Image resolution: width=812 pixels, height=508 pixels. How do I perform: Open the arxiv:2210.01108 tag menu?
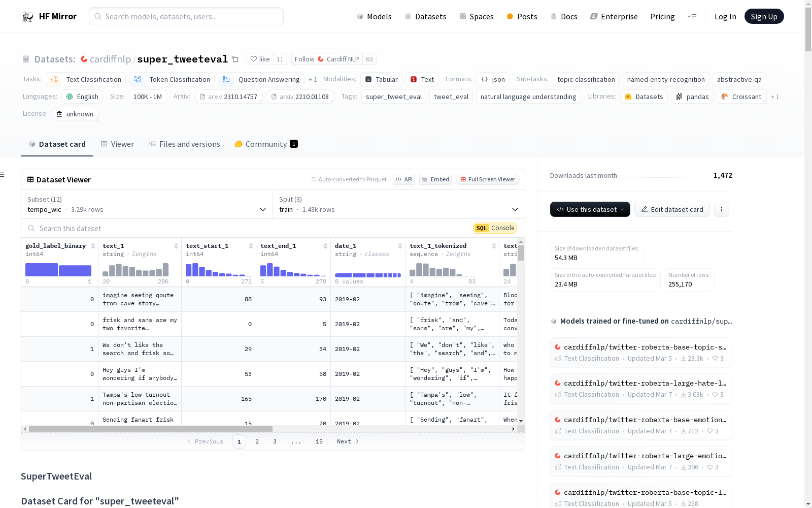(300, 97)
